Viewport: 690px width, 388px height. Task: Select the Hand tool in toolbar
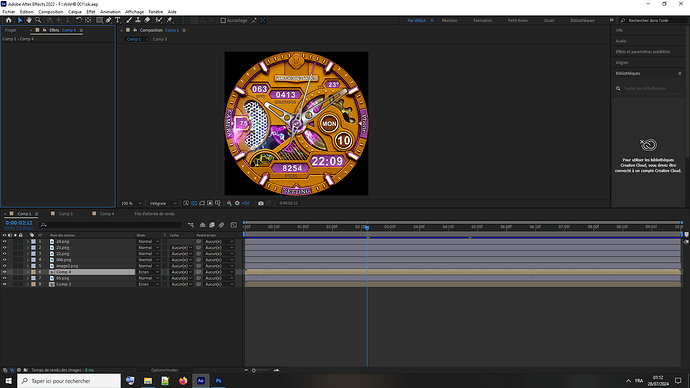coord(29,20)
